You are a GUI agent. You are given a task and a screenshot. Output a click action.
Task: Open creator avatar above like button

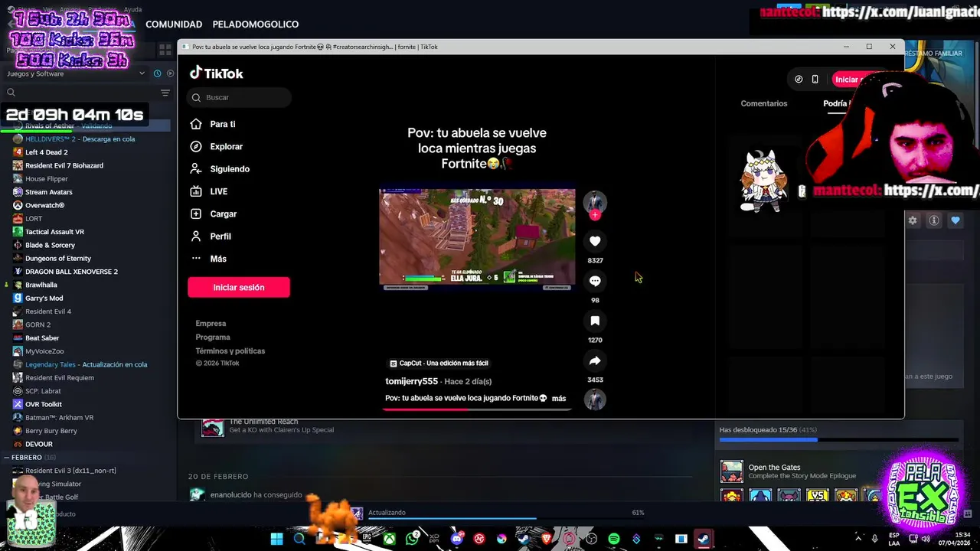pyautogui.click(x=595, y=201)
